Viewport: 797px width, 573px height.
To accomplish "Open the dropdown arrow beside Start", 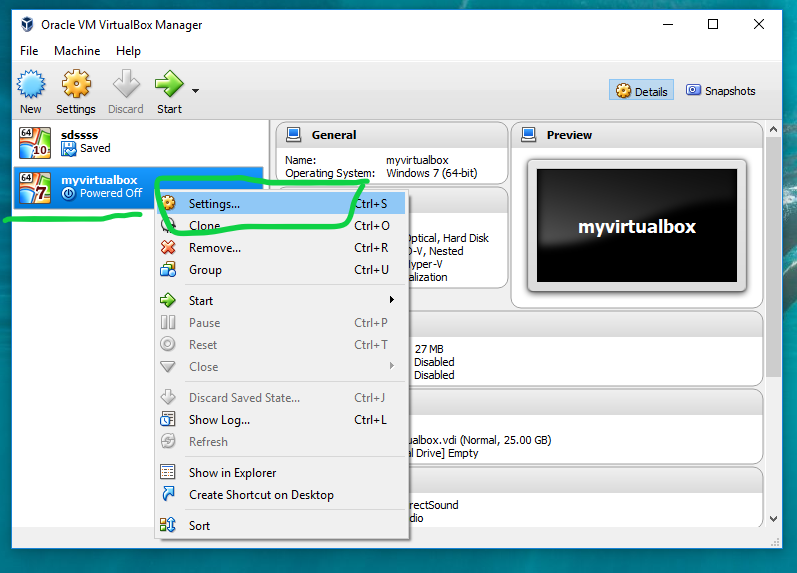I will pos(195,91).
